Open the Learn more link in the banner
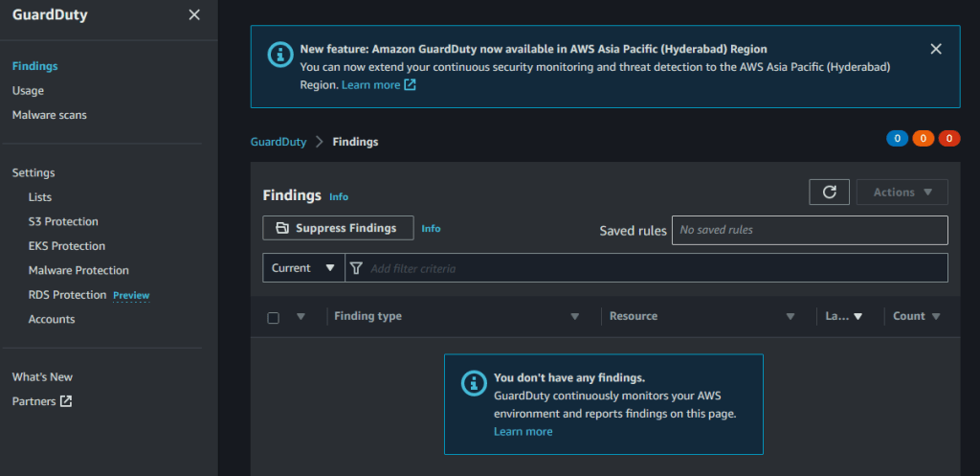Image resolution: width=980 pixels, height=476 pixels. [371, 84]
